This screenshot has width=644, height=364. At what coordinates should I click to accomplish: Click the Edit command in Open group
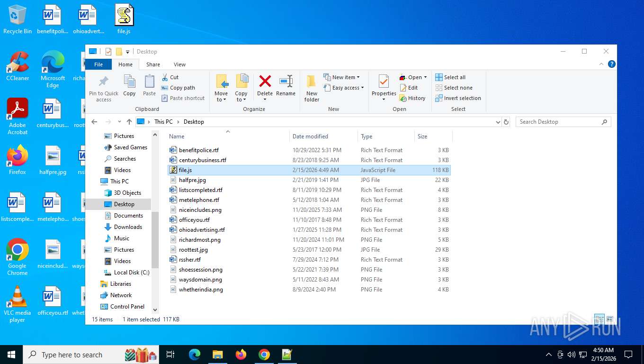409,88
